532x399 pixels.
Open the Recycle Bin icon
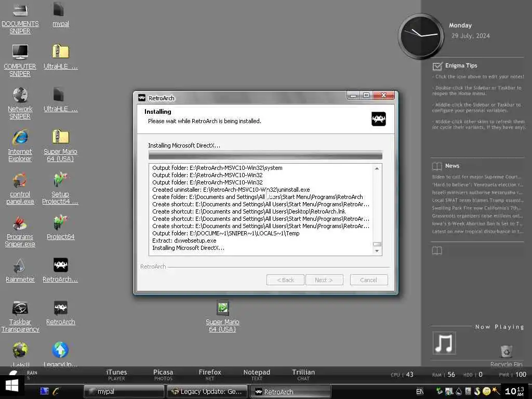click(x=506, y=355)
